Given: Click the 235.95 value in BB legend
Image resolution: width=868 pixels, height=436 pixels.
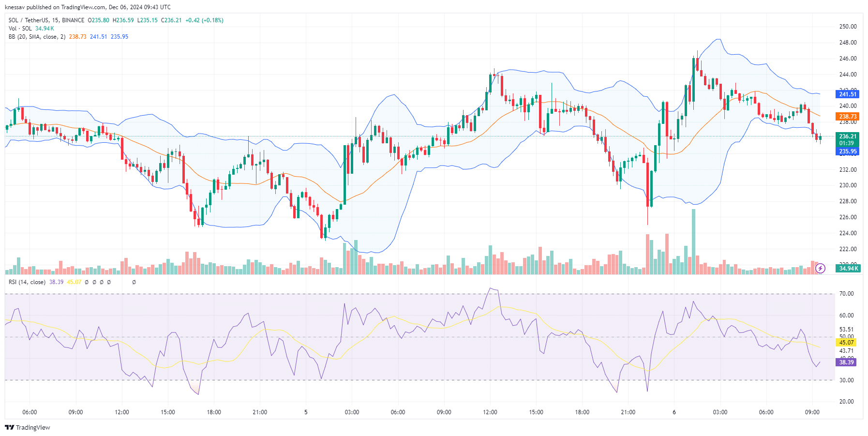Looking at the screenshot, I should 120,37.
